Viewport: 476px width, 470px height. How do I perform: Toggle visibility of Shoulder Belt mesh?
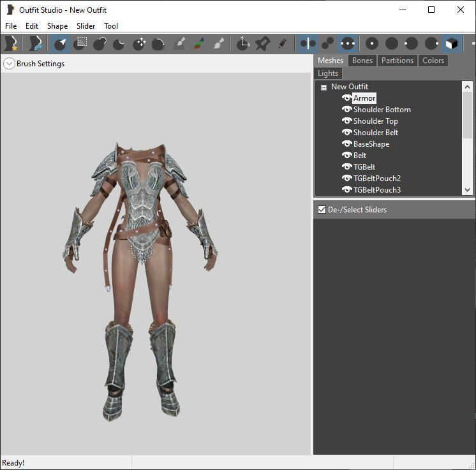click(x=346, y=132)
